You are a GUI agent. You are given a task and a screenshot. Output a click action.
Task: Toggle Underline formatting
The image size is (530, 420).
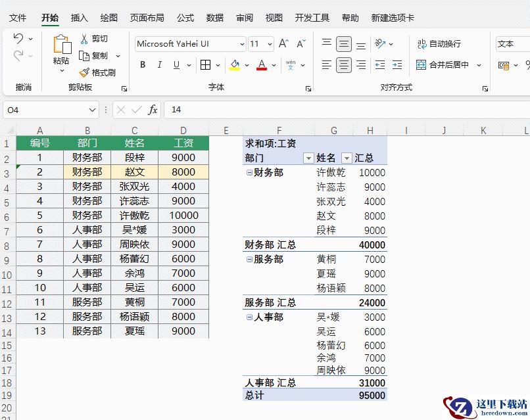176,64
